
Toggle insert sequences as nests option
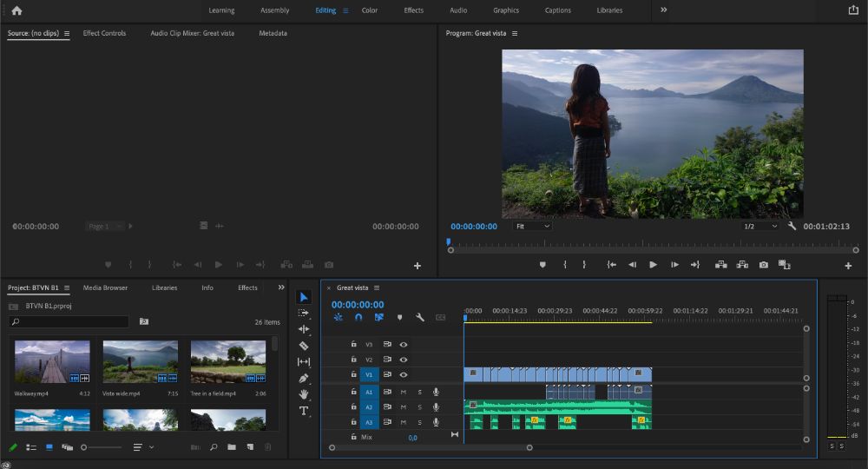click(x=338, y=317)
